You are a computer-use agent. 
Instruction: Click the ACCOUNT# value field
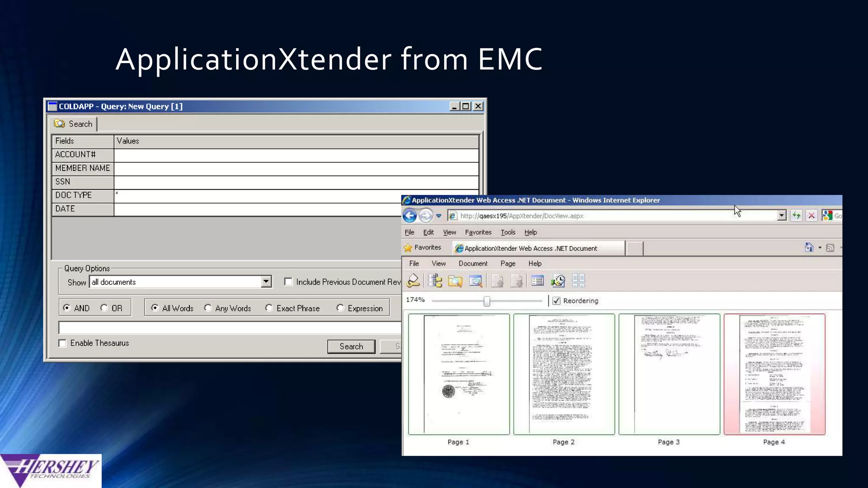[296, 155]
